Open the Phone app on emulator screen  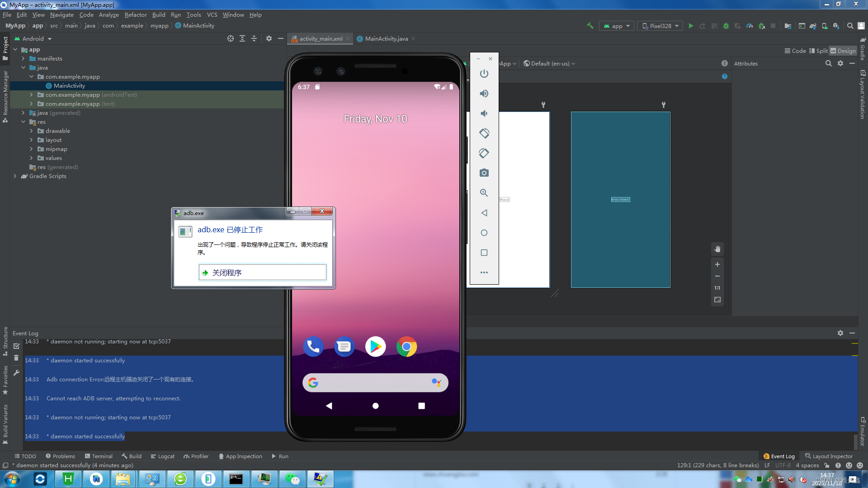[x=313, y=347]
